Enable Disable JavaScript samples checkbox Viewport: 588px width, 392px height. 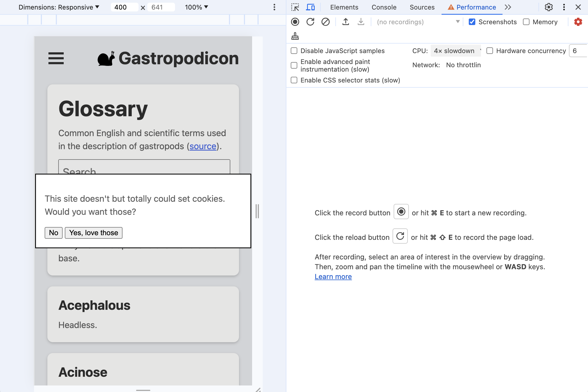click(x=294, y=50)
